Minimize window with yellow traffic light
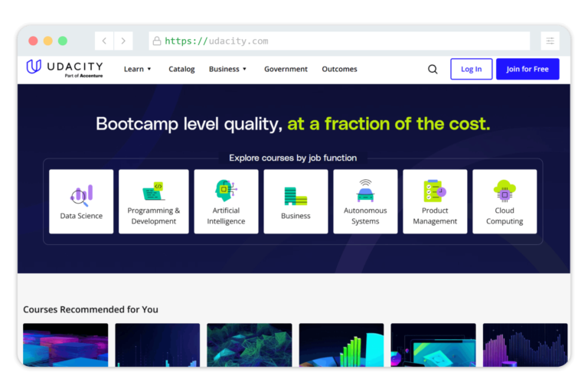Image resolution: width=588 pixels, height=392 pixels. (48, 41)
